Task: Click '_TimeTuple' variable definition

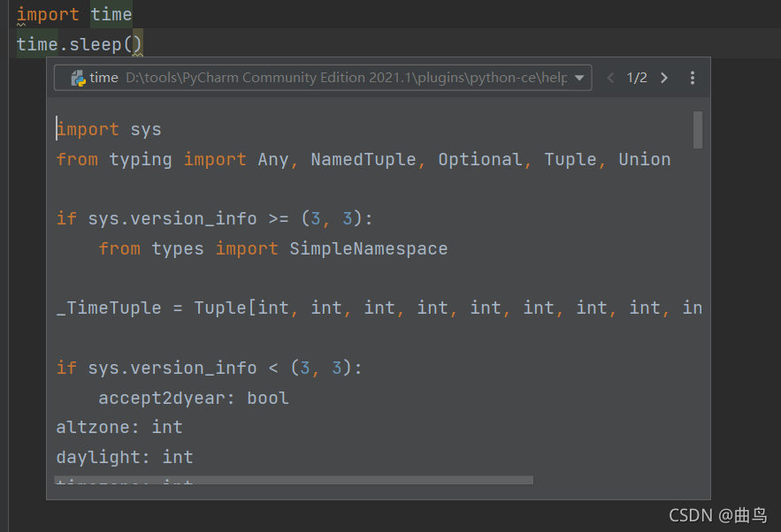Action: pos(109,308)
